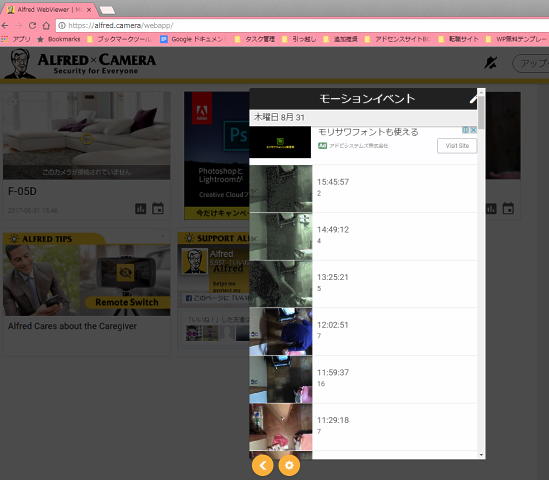Viewport: 549px width, 480px height.
Task: Click the scrollbar down arrow in event list
Action: click(x=481, y=455)
